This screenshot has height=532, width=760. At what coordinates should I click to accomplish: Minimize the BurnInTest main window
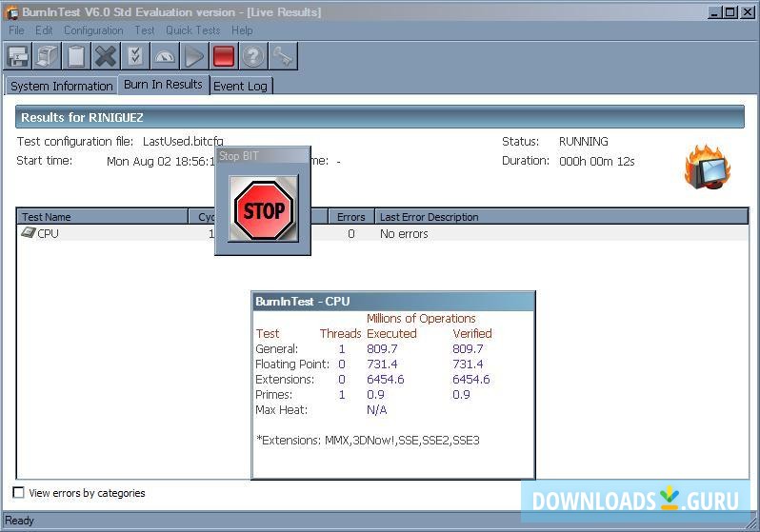[x=714, y=12]
